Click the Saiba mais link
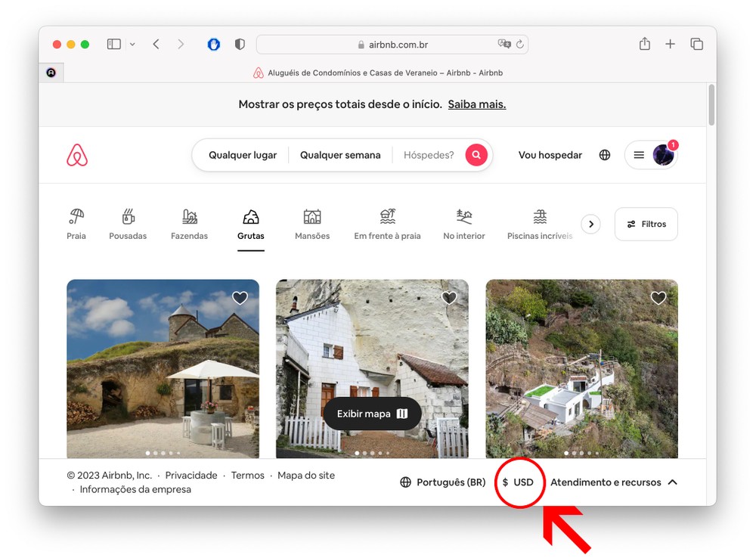 (476, 104)
